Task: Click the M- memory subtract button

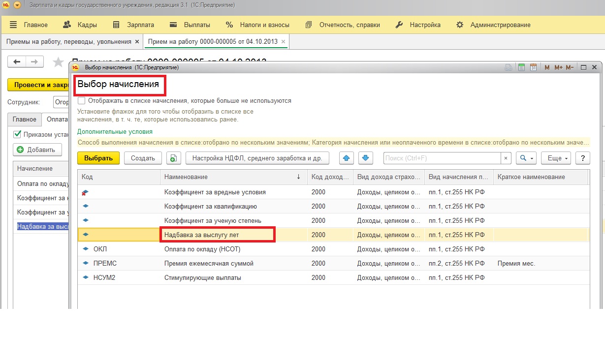Action: click(570, 67)
